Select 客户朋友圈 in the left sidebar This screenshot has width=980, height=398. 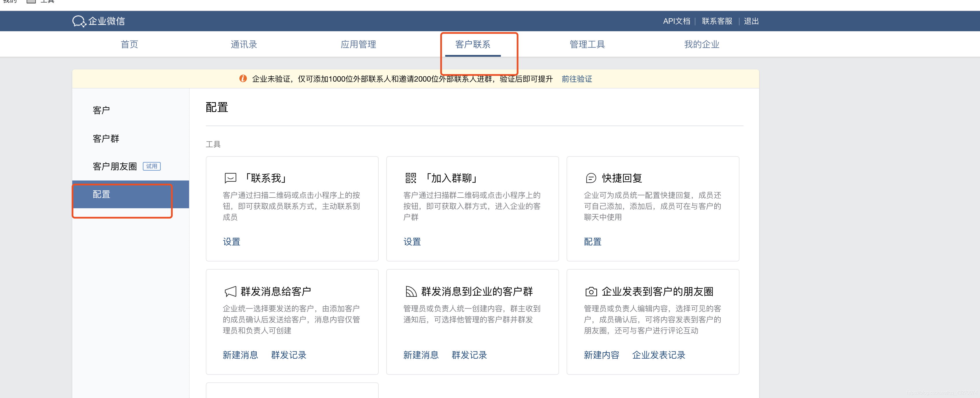[x=114, y=166]
